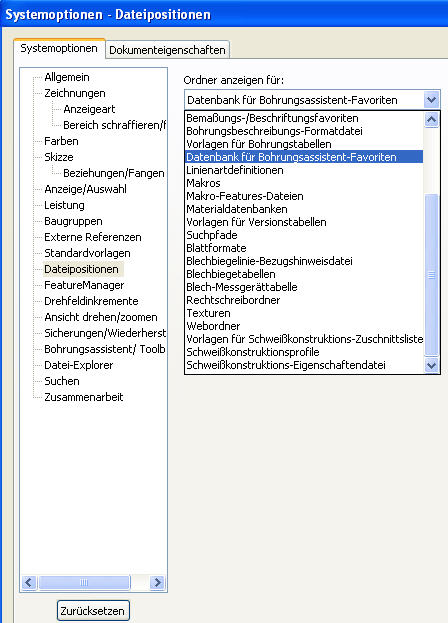Select Anzeigeart under Zeichnungen
The height and width of the screenshot is (623, 448).
[89, 109]
